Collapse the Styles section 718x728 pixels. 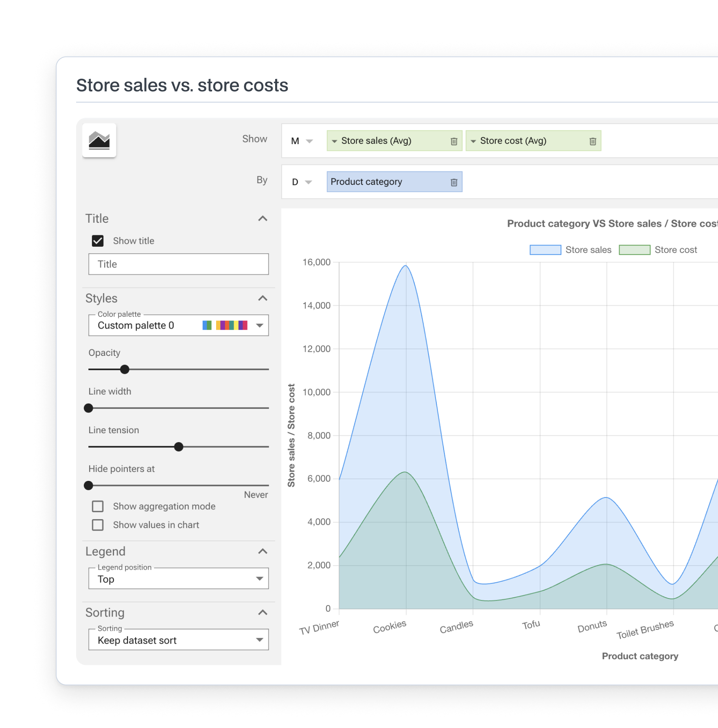(x=263, y=298)
